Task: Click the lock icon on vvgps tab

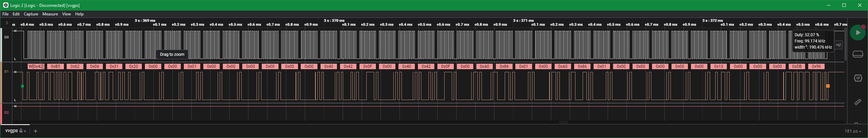Action: tap(21, 131)
